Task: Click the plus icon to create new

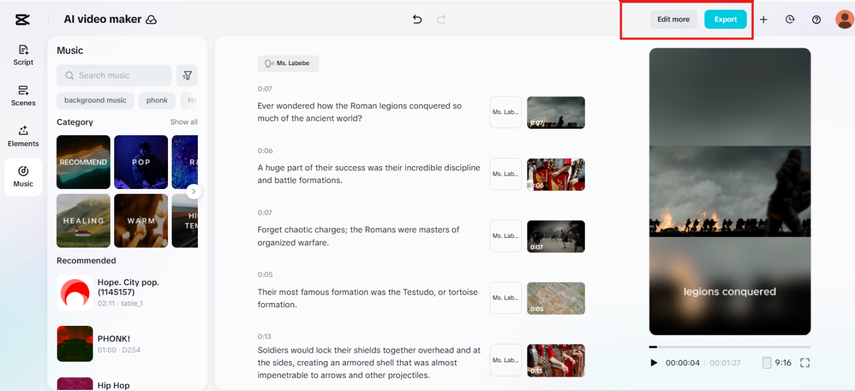Action: (763, 20)
